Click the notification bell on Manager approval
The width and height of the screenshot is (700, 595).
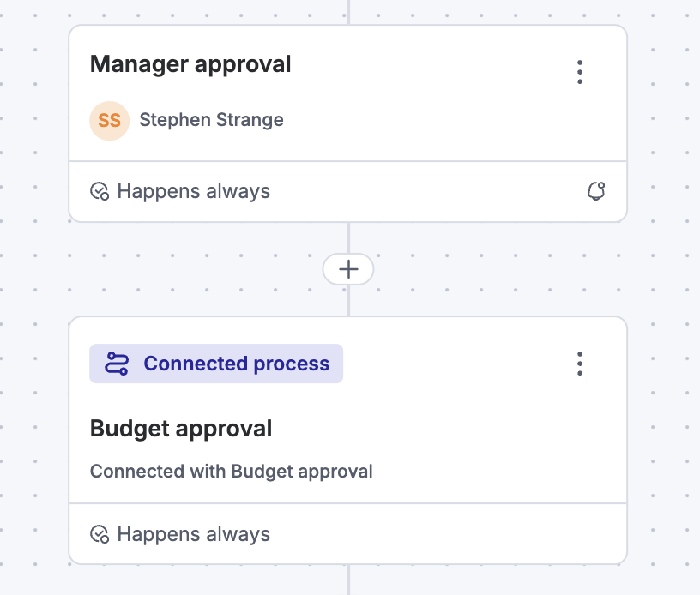point(596,191)
